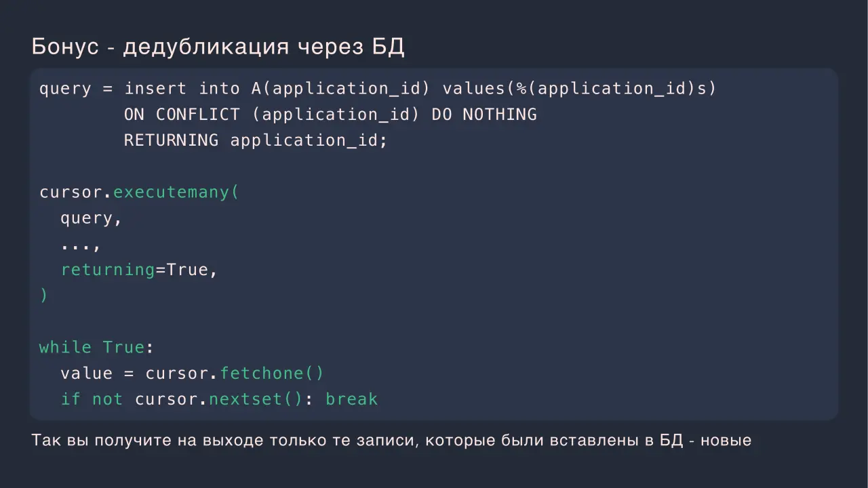The width and height of the screenshot is (868, 488).
Task: Click the green "executemany(" method name
Action: [176, 192]
